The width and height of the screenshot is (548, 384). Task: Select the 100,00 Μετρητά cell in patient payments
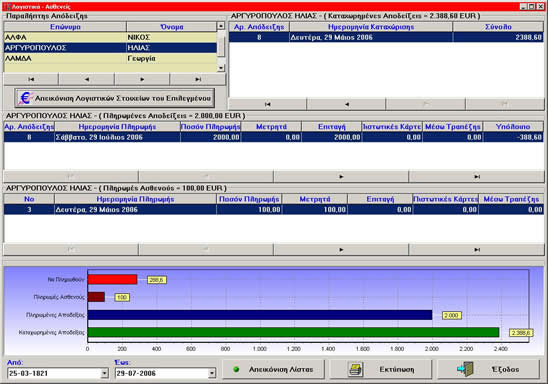[x=315, y=210]
